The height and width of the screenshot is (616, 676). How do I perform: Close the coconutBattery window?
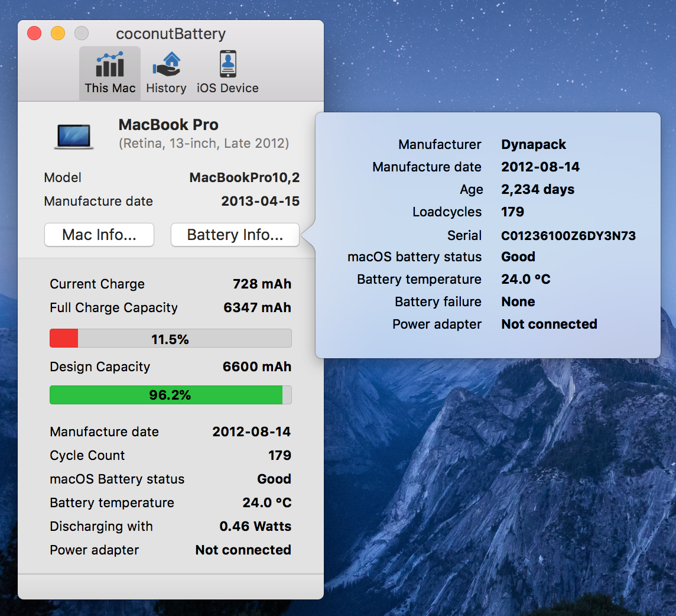[x=34, y=33]
